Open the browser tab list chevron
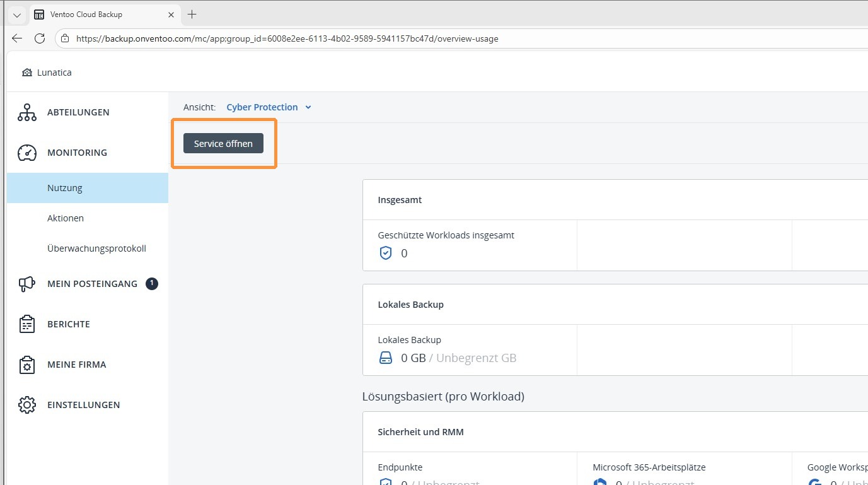This screenshot has height=485, width=868. point(17,15)
